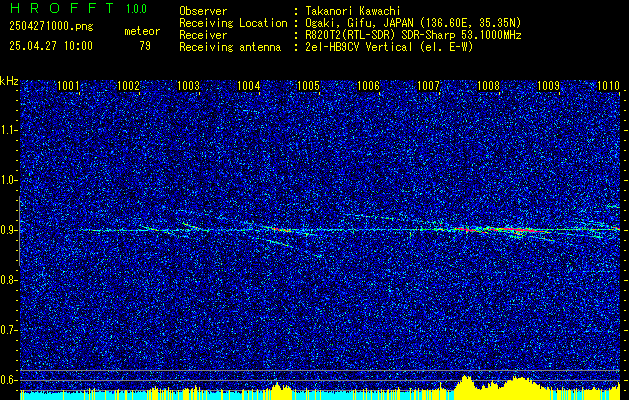Click the version number 1.0.0
This screenshot has height=400, width=629.
click(x=136, y=8)
